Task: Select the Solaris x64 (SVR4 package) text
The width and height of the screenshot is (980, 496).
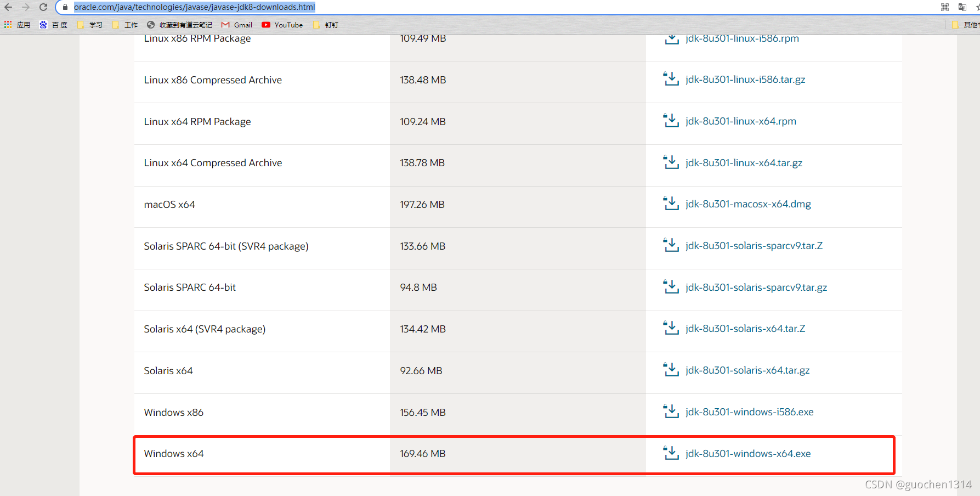Action: click(x=205, y=329)
